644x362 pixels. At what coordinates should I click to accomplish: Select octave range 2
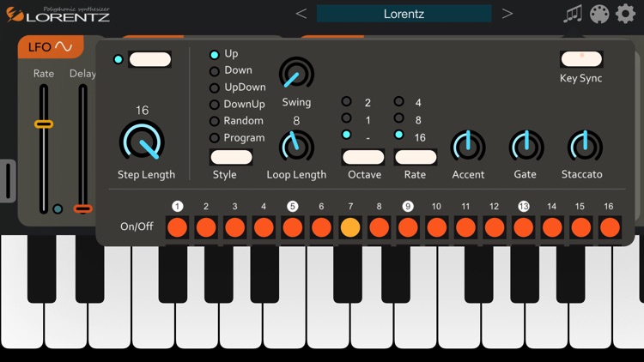(347, 101)
